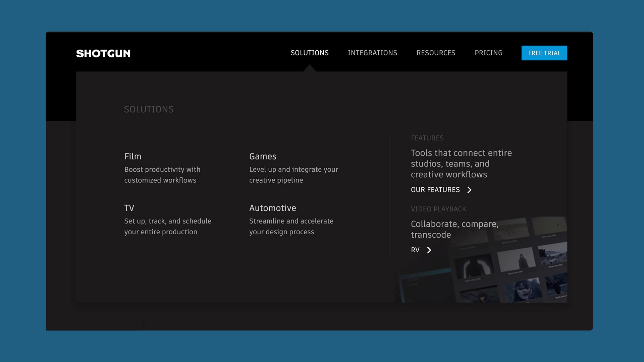This screenshot has height=362, width=644.
Task: Click "Tools that connect entire studios" headline
Action: [x=461, y=164]
